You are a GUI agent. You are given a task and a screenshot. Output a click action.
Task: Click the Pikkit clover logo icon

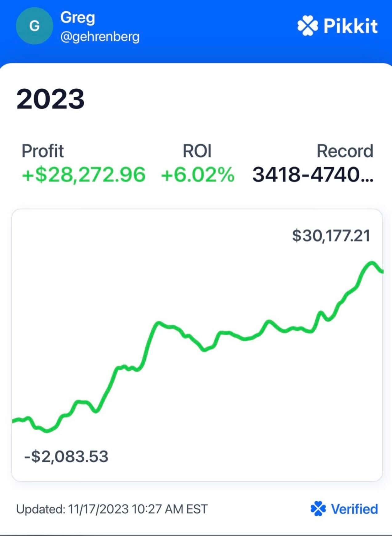tap(307, 26)
